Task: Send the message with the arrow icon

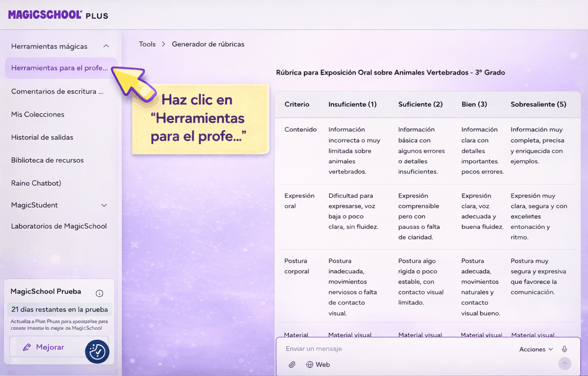Action: click(565, 365)
